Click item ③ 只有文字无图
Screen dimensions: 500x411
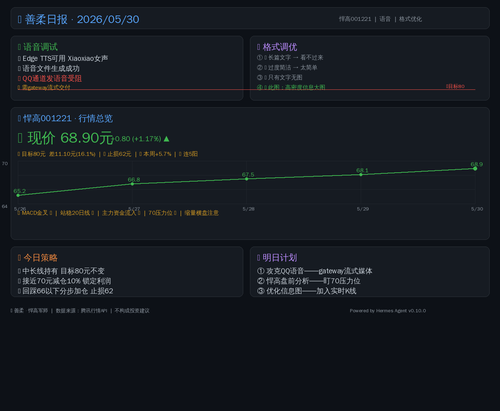pos(280,77)
